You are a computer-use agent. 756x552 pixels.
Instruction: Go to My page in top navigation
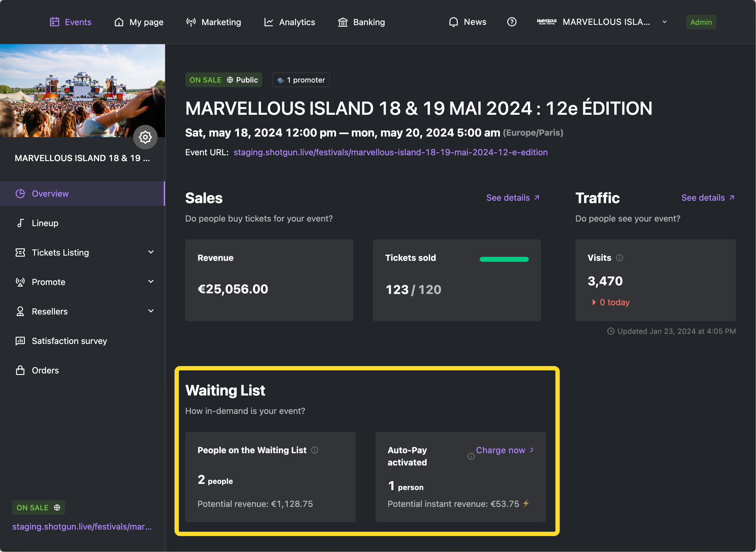[x=139, y=22]
